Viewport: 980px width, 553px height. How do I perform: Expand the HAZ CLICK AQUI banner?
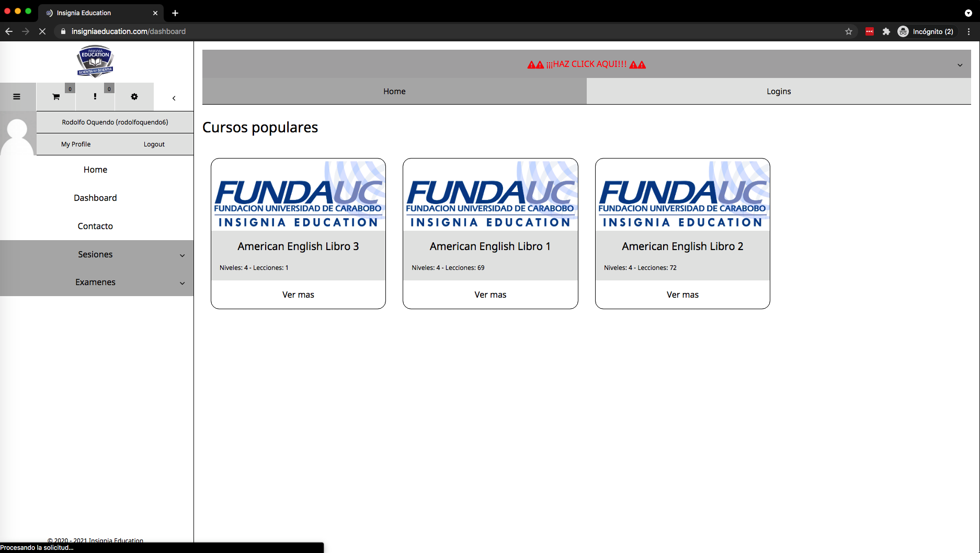click(x=586, y=64)
